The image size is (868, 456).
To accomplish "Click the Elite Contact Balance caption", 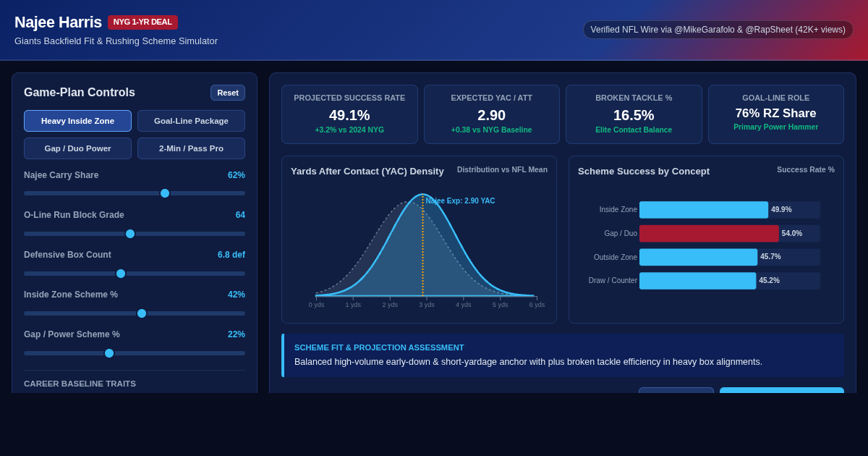I will (634, 130).
